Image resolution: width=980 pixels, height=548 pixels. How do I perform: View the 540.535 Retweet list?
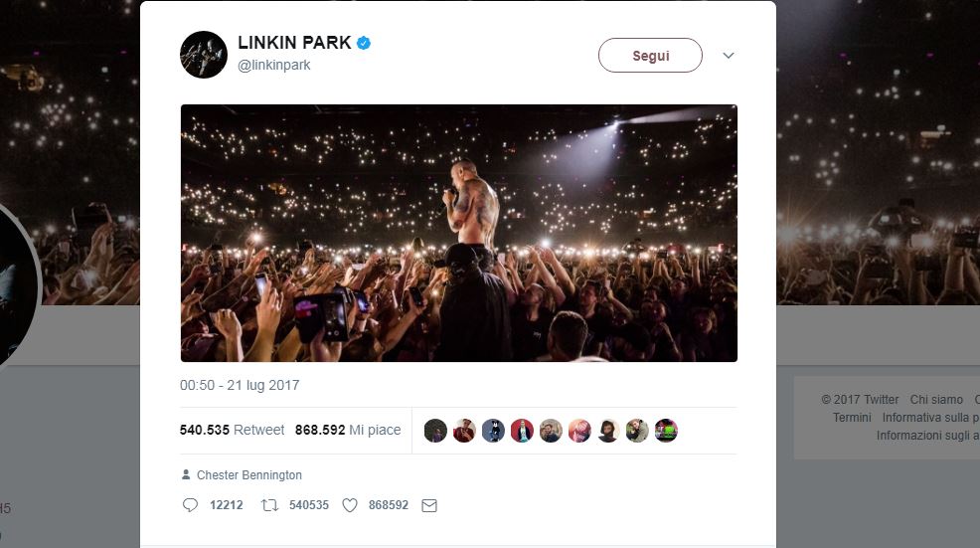(x=233, y=431)
